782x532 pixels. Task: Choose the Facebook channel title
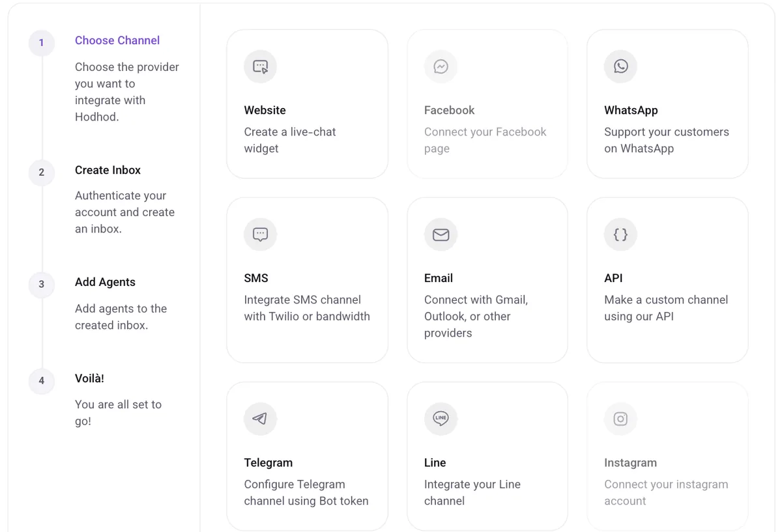click(x=449, y=110)
